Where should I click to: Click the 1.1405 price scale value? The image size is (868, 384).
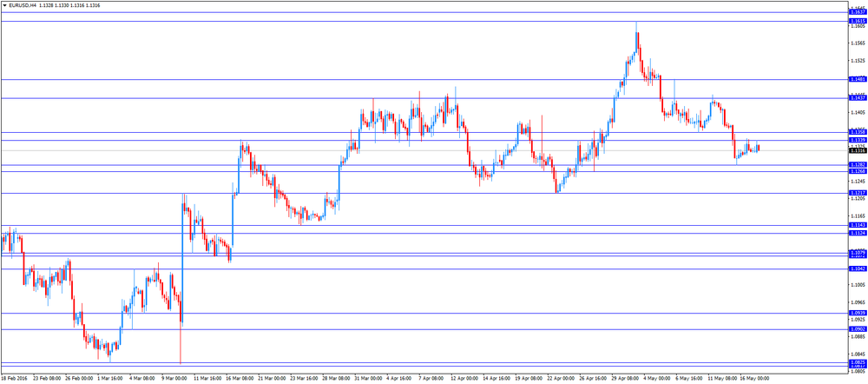857,112
